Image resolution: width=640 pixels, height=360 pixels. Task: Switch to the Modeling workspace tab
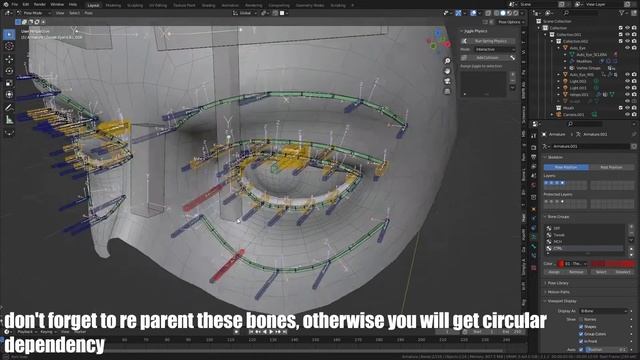click(x=113, y=5)
